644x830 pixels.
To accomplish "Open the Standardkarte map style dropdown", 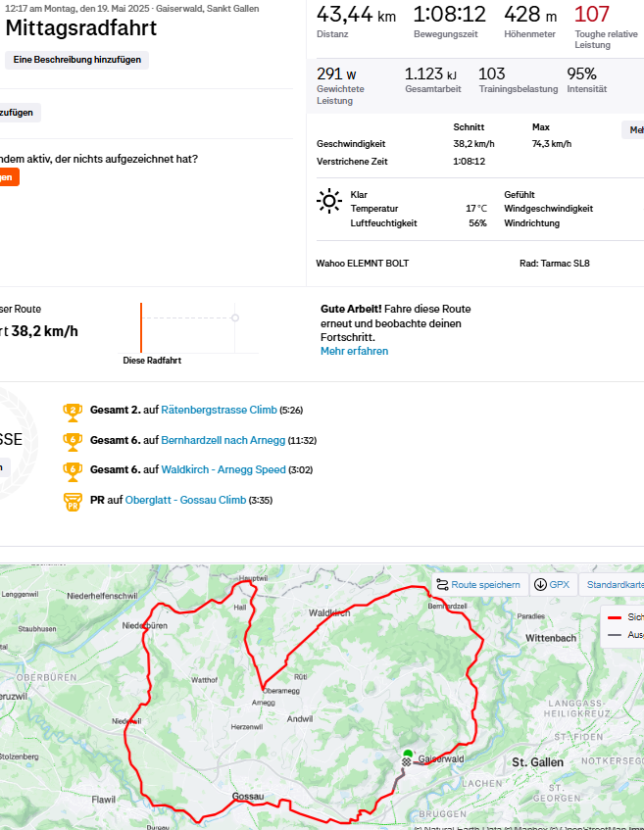I will (x=613, y=585).
